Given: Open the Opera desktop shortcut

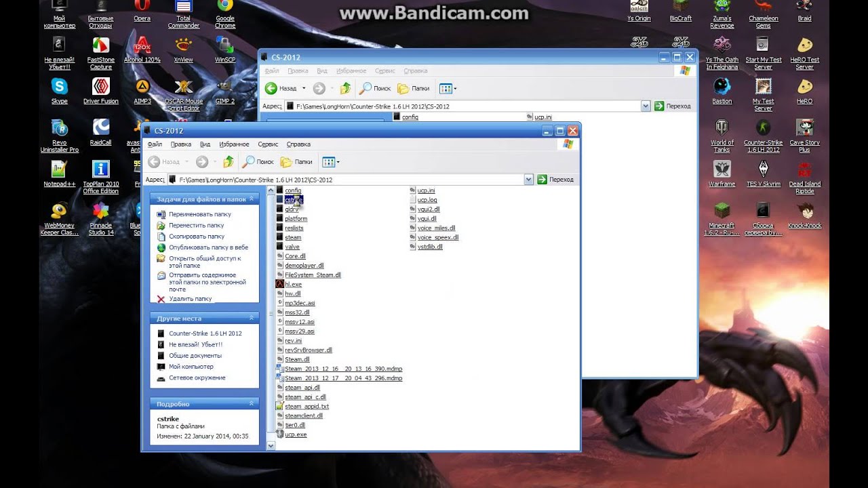Looking at the screenshot, I should click(142, 12).
